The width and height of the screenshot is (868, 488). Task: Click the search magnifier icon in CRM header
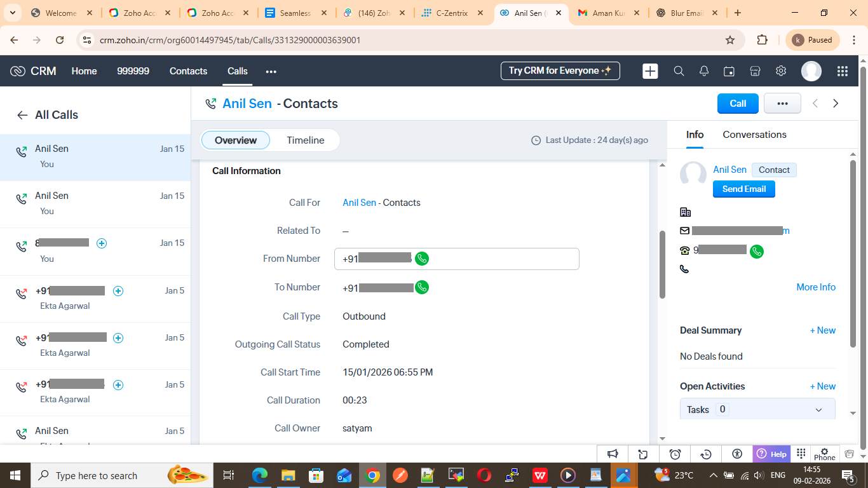pyautogui.click(x=679, y=71)
